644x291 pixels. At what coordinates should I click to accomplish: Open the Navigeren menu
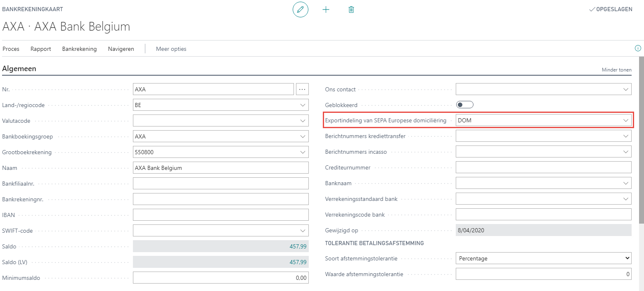(121, 49)
